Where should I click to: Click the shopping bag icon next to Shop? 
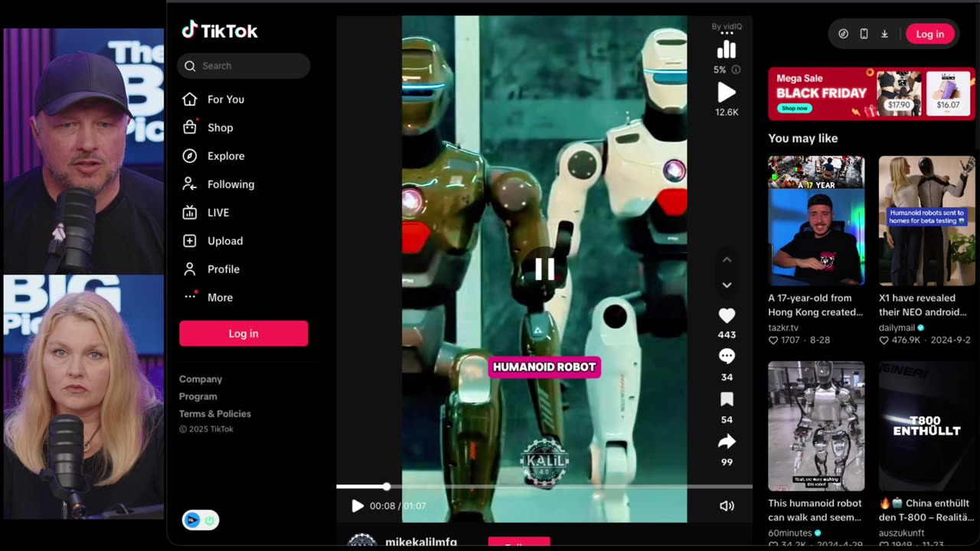click(x=190, y=127)
